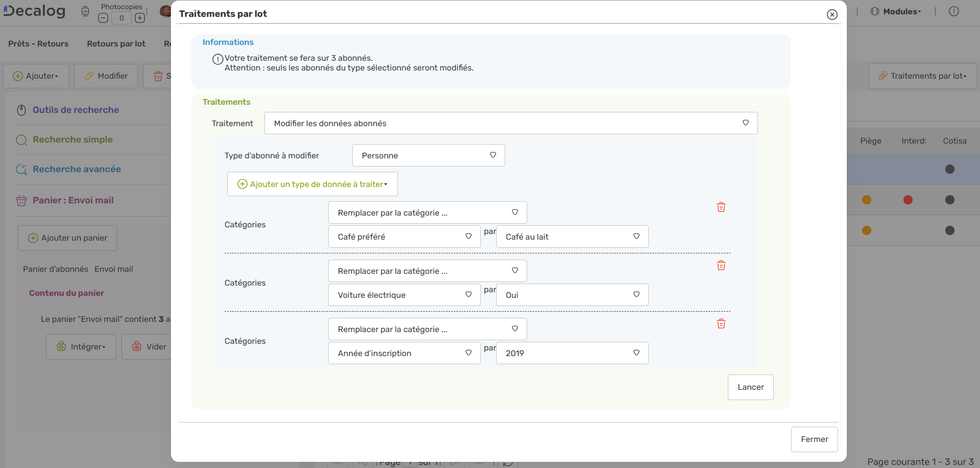Open the Oui value dropdown
This screenshot has width=980, height=468.
572,295
